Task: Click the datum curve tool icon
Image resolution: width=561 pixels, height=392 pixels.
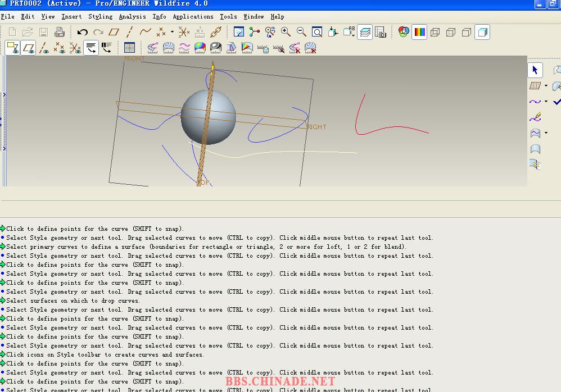Action: tap(145, 32)
